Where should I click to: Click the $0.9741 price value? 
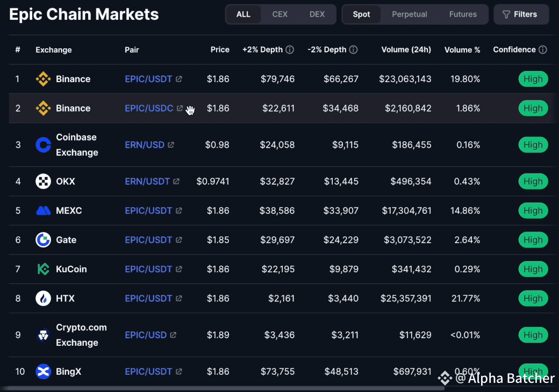(x=213, y=182)
